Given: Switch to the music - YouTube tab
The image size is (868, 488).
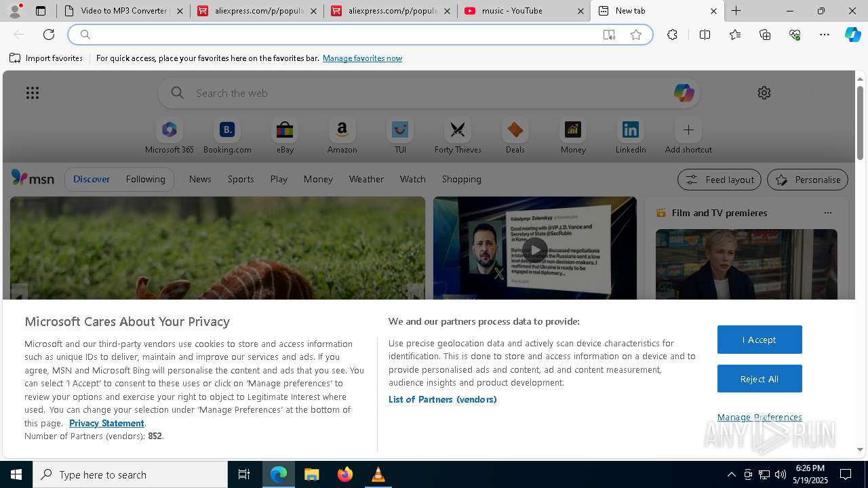Looking at the screenshot, I should (522, 11).
